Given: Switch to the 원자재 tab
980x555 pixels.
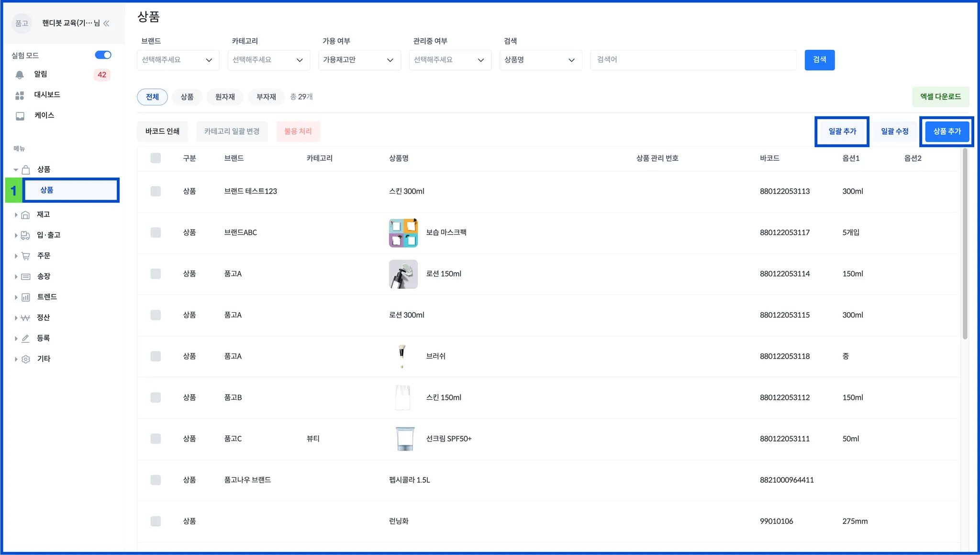Looking at the screenshot, I should tap(225, 97).
